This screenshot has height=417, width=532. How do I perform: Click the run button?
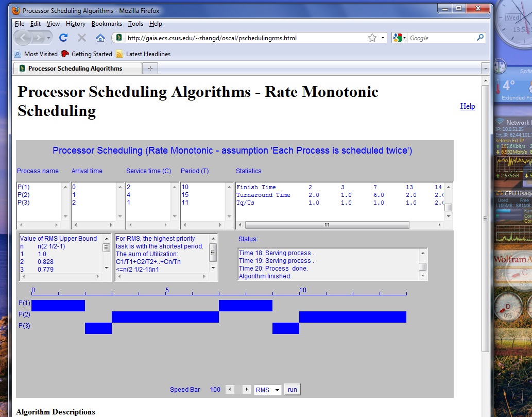click(x=292, y=390)
